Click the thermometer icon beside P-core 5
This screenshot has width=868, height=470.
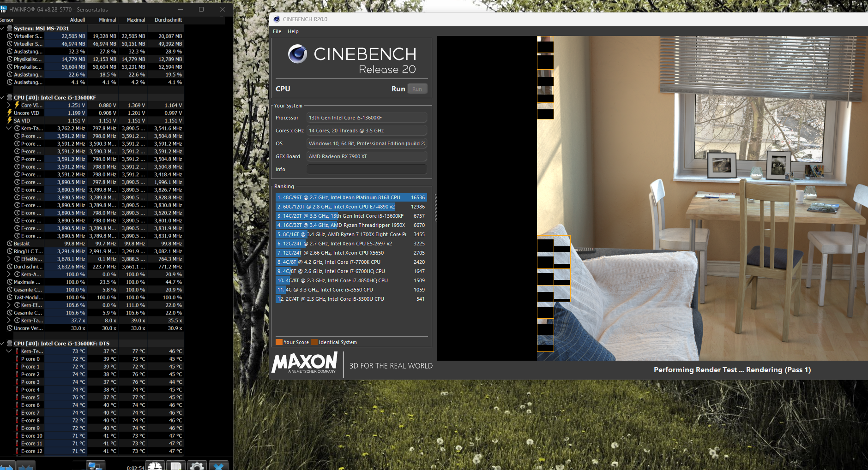point(17,397)
